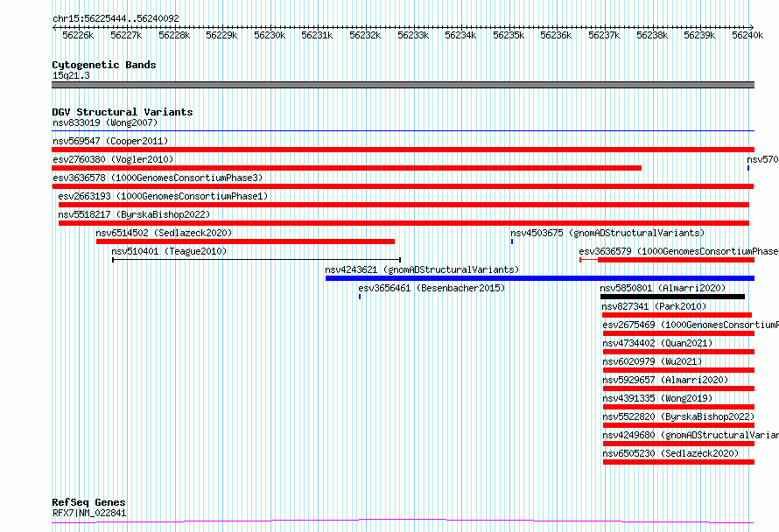Open the first esv3636579 1000GenomesConsortiumPhase label
The height and width of the screenshot is (532, 779).
click(x=678, y=251)
